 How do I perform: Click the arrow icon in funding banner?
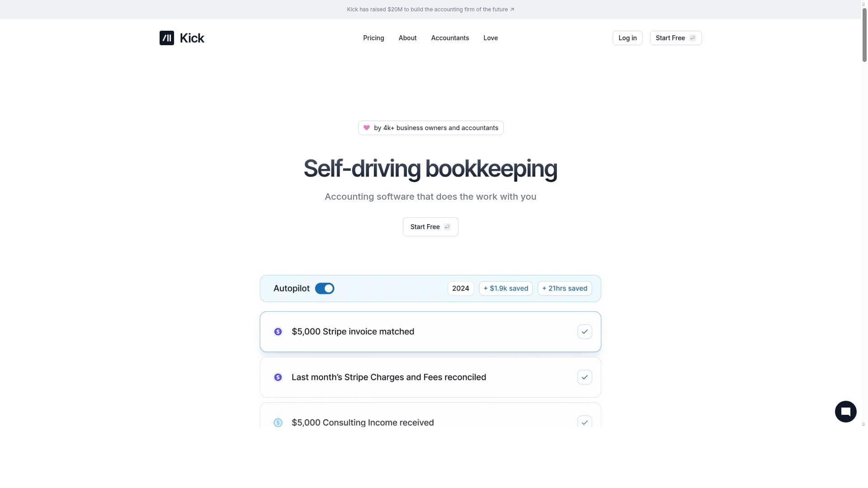click(512, 9)
